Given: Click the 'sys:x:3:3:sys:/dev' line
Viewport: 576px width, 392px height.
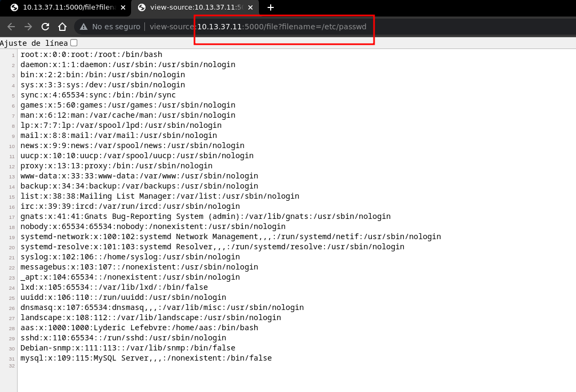Looking at the screenshot, I should (102, 85).
